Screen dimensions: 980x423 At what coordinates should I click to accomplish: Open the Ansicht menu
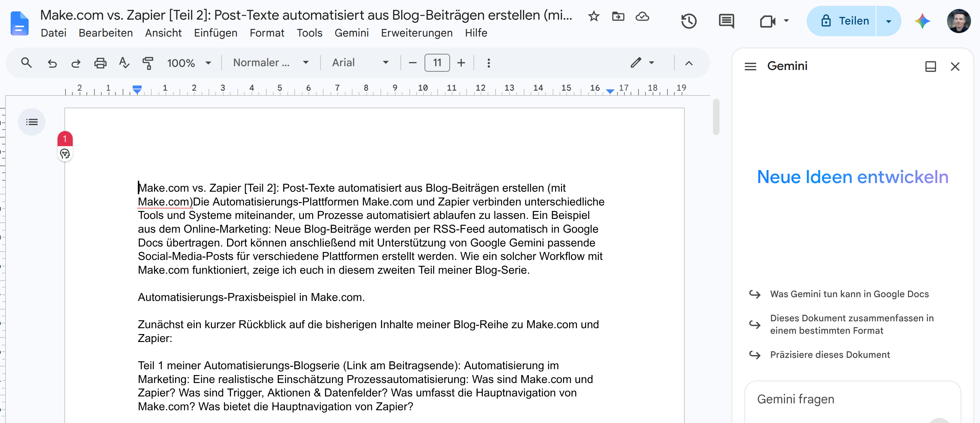(163, 33)
